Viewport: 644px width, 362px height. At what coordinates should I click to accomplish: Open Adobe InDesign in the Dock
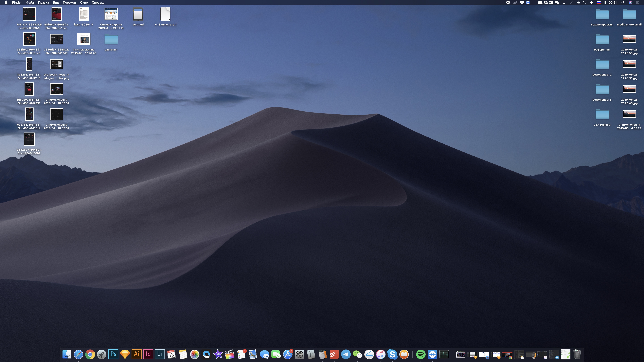click(x=148, y=354)
